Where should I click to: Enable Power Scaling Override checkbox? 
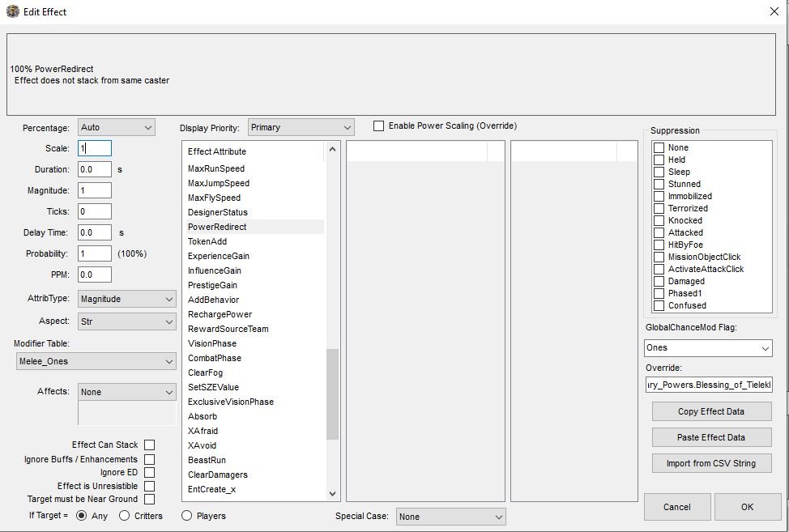378,126
